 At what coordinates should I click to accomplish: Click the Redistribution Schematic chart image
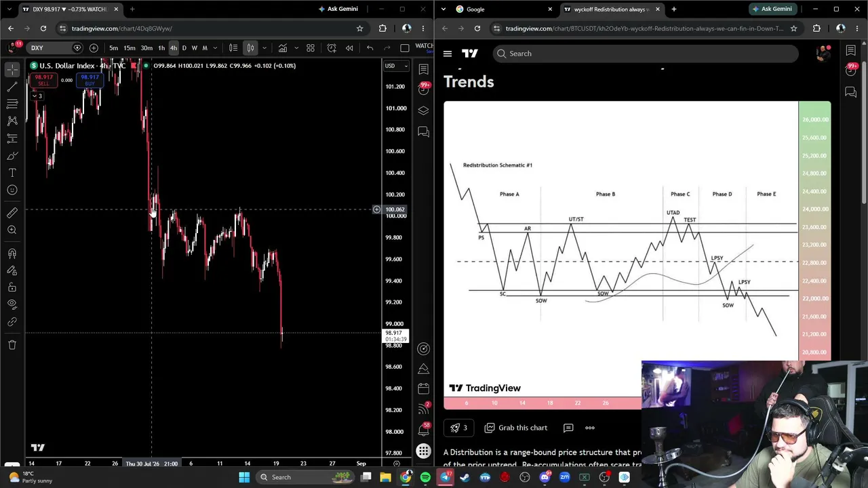(x=637, y=256)
